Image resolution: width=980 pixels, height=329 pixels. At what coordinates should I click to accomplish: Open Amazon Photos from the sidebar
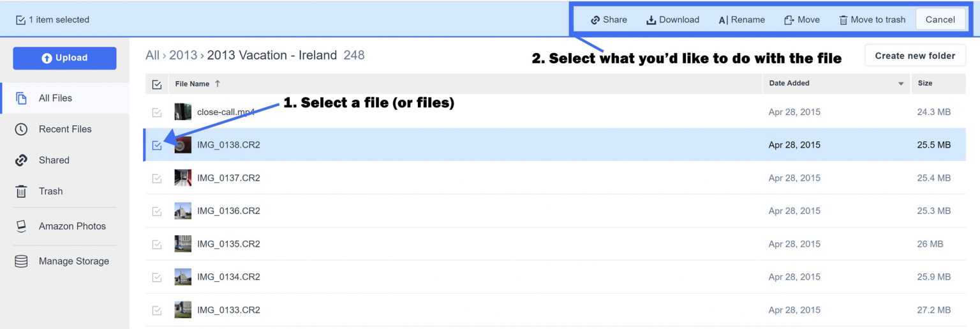click(72, 226)
